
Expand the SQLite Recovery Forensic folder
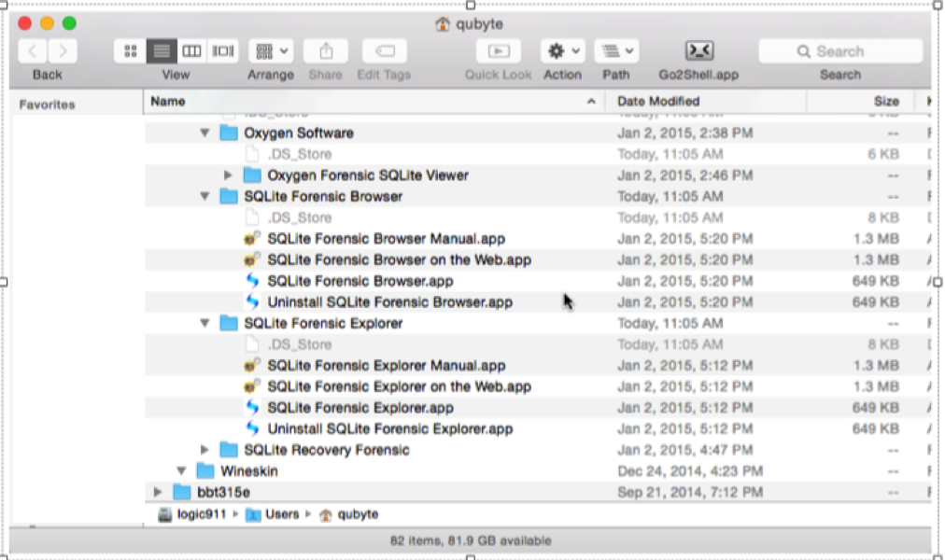(205, 450)
